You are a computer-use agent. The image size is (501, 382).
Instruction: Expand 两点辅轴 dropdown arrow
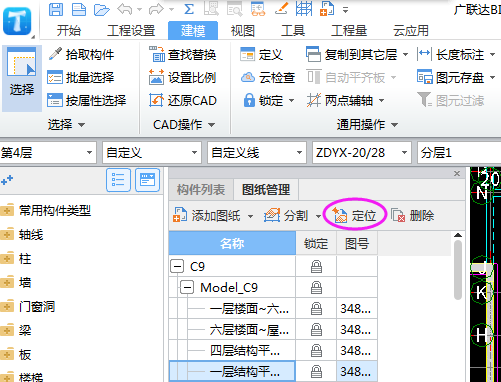pyautogui.click(x=382, y=101)
